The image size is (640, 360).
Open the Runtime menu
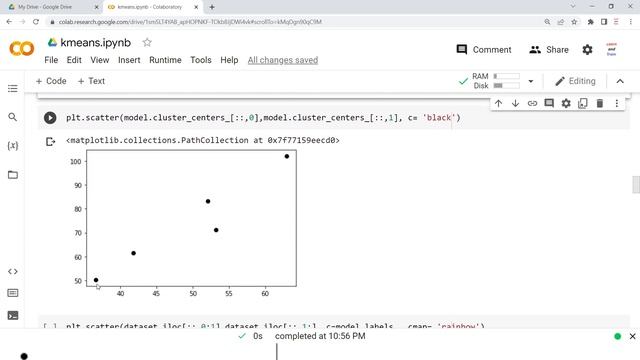(165, 60)
